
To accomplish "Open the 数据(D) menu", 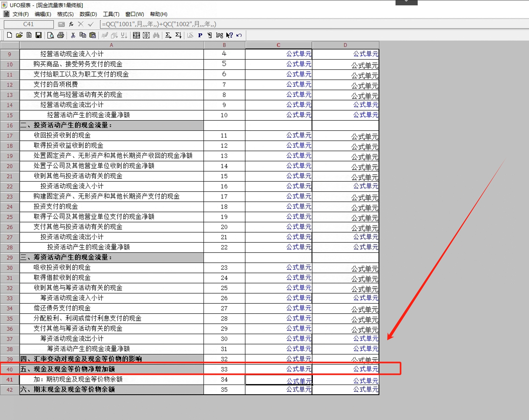I will (88, 14).
